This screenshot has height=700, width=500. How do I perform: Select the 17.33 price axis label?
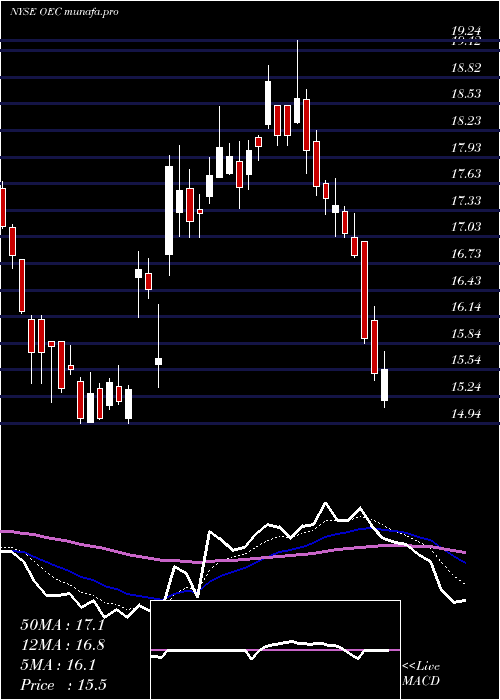click(466, 200)
